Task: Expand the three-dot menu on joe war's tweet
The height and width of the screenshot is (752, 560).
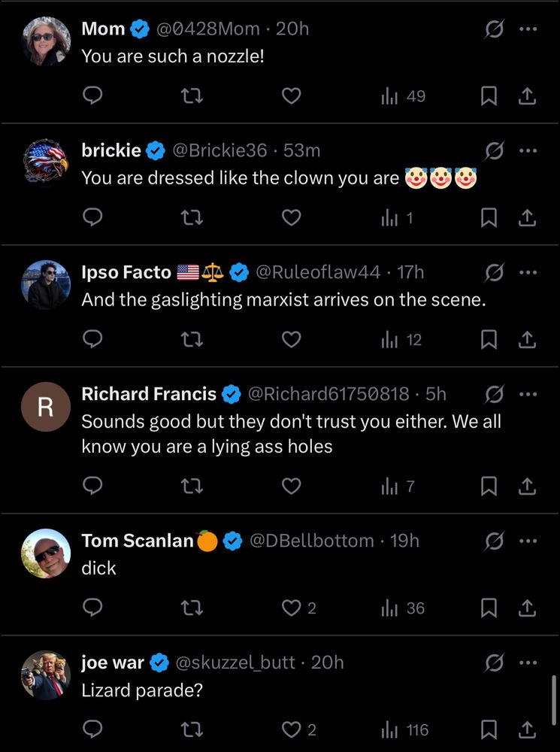Action: pos(528,663)
